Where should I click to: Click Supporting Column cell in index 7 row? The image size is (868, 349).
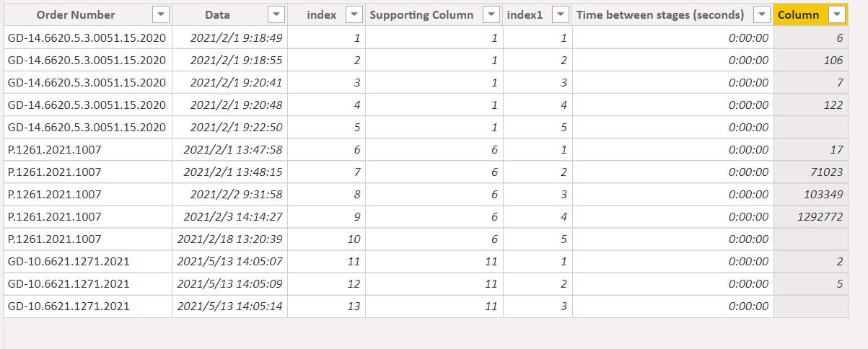tap(434, 172)
